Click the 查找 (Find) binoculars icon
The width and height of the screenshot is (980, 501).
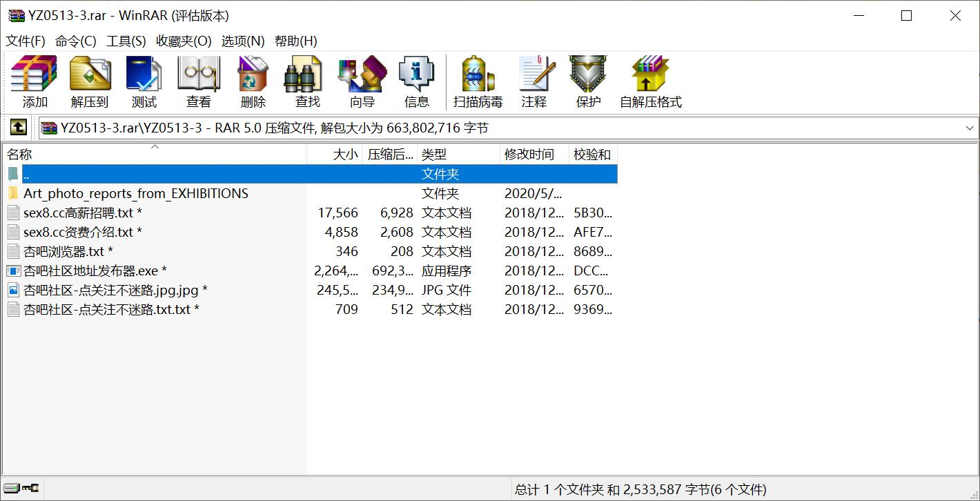(x=304, y=74)
